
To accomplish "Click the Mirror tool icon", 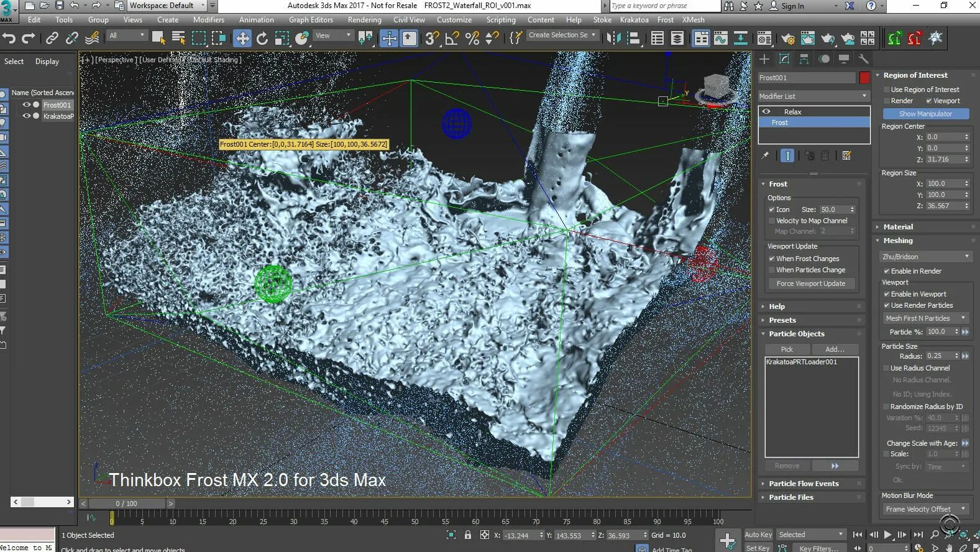I will click(x=614, y=39).
